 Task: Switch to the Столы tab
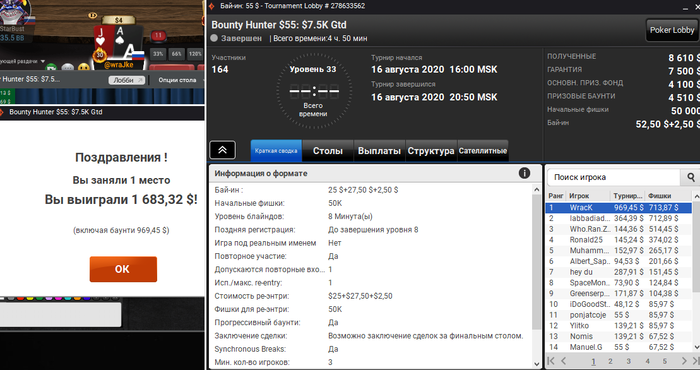coord(328,151)
